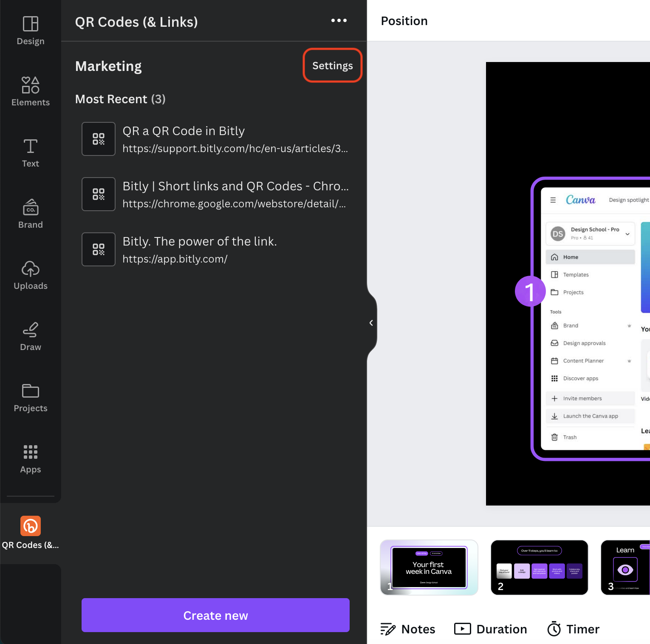Screen dimensions: 650x644
Task: Open the Duration control
Action: click(491, 629)
